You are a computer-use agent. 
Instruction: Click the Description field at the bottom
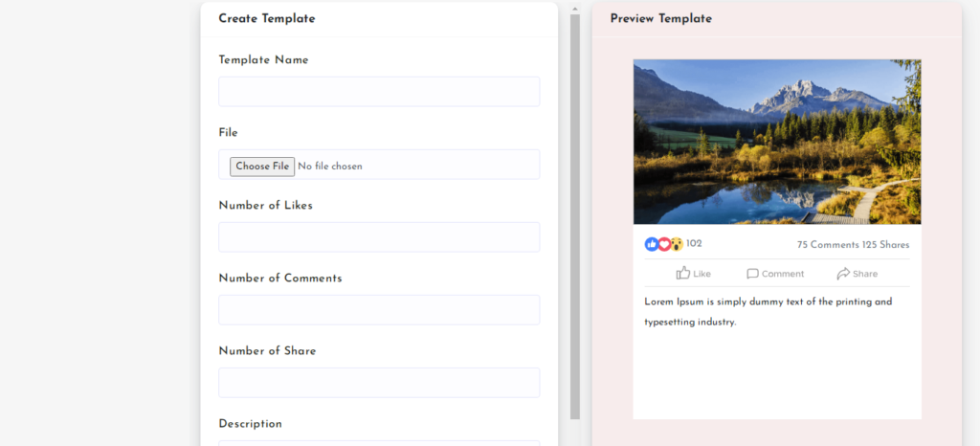[379, 442]
